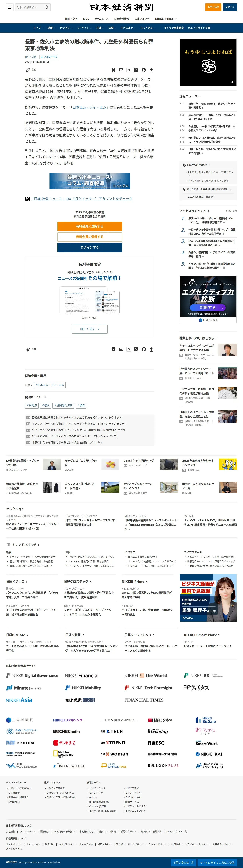This screenshot has width=243, height=868.
Task: Select the #浅間総合病院 keyword tag
Action: click(x=63, y=405)
